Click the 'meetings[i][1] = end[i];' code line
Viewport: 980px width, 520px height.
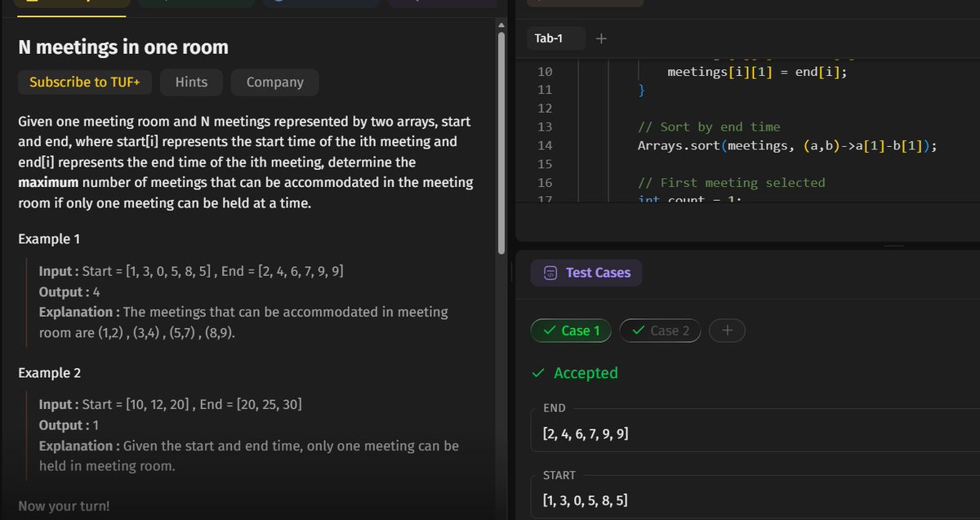pyautogui.click(x=757, y=72)
